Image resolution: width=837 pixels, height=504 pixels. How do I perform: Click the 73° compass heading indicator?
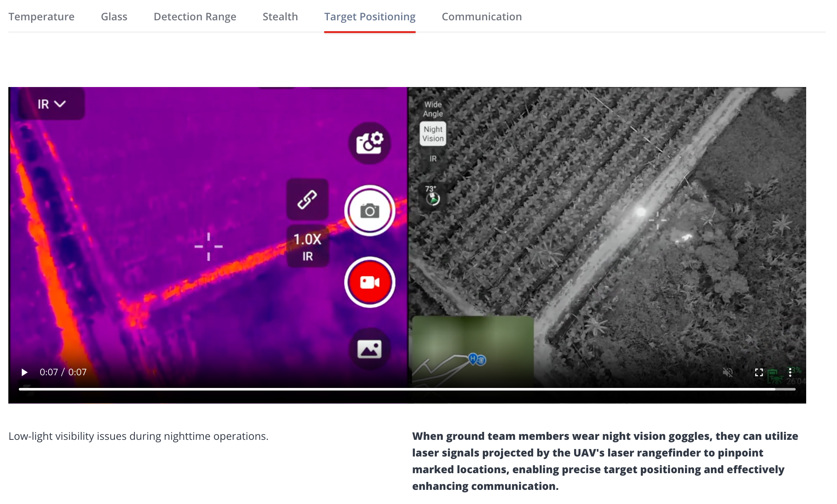tap(432, 196)
